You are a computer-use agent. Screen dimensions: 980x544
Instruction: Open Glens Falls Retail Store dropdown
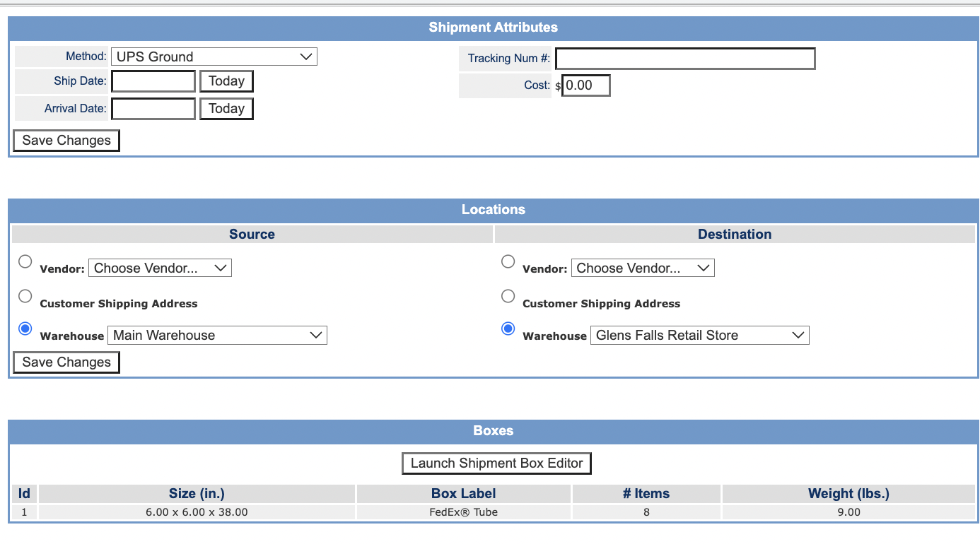pyautogui.click(x=700, y=336)
